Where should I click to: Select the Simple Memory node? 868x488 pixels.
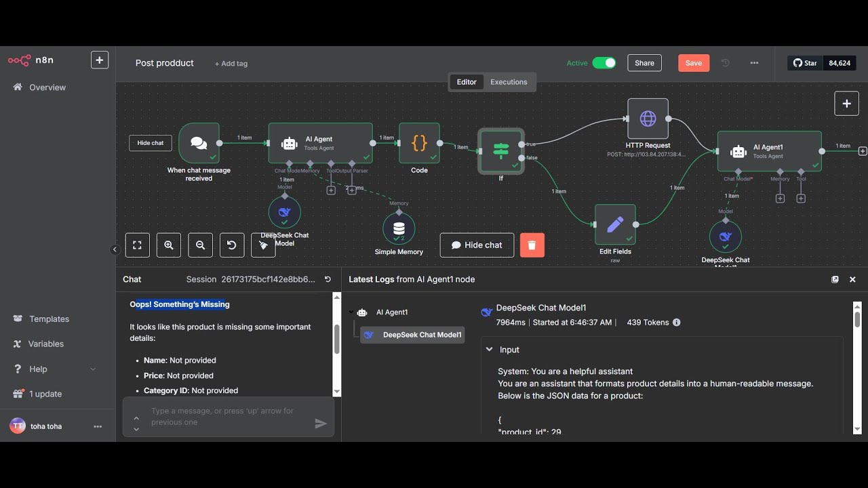click(x=399, y=229)
